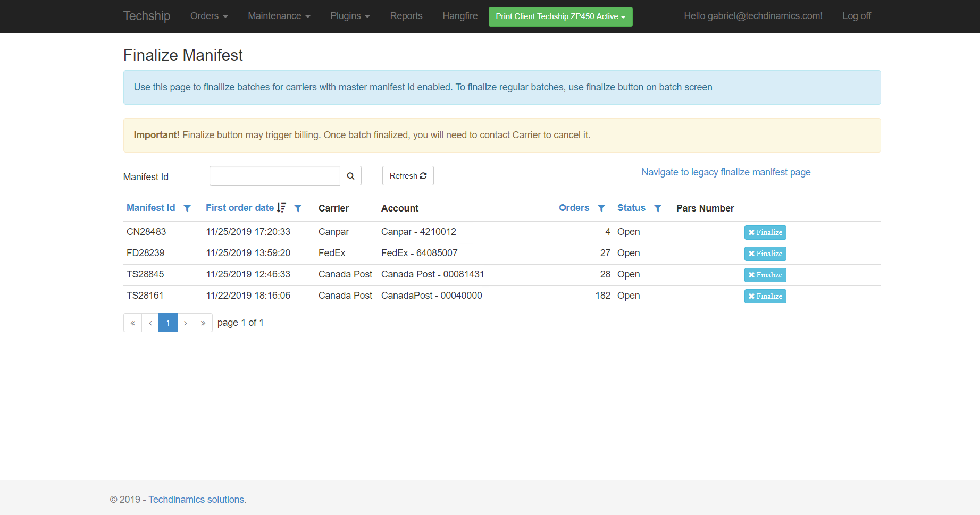The height and width of the screenshot is (515, 980).
Task: Finalize manifest CN28483
Action: [765, 232]
